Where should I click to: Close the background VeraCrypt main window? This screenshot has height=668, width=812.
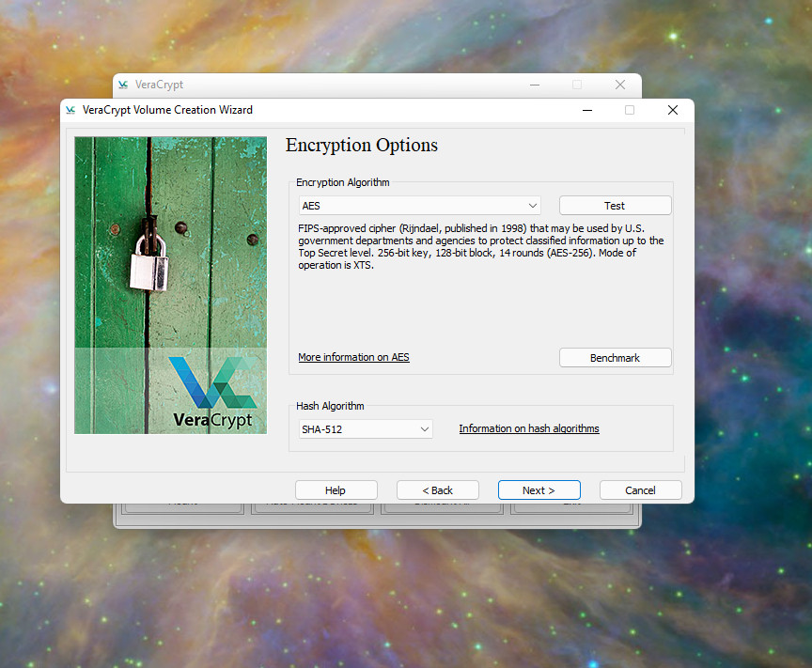(x=620, y=85)
